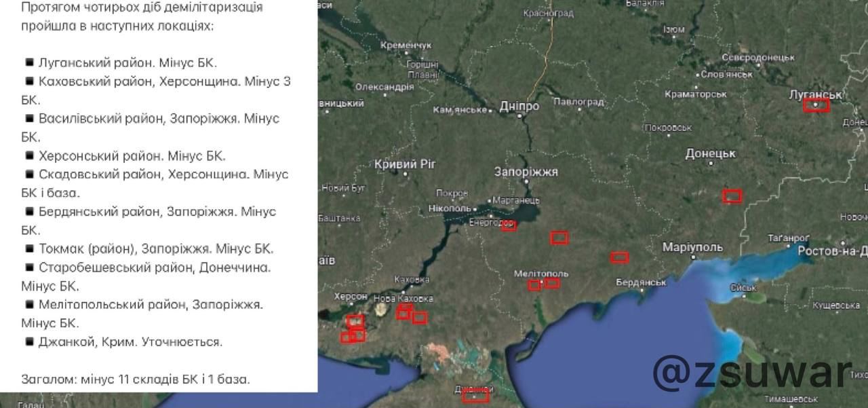Viewport: 868px width, 408px height.
Task: Click the bullet square before Луганський район
Action: (x=29, y=62)
